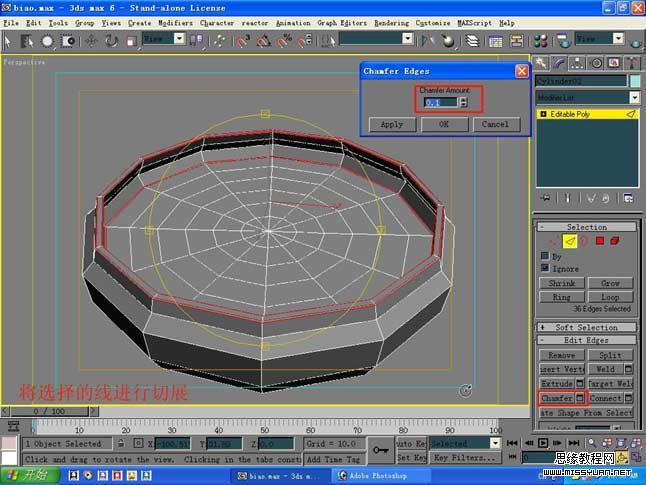Toggle the Spinner Snap icon
Viewport: 646px width, 485px height.
[x=305, y=41]
